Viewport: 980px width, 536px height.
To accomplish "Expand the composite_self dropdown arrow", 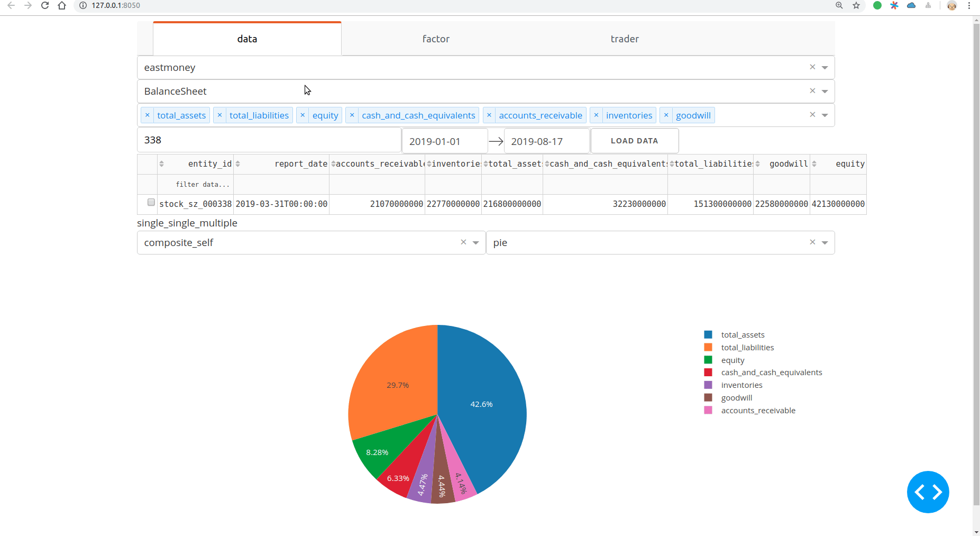I will [475, 243].
